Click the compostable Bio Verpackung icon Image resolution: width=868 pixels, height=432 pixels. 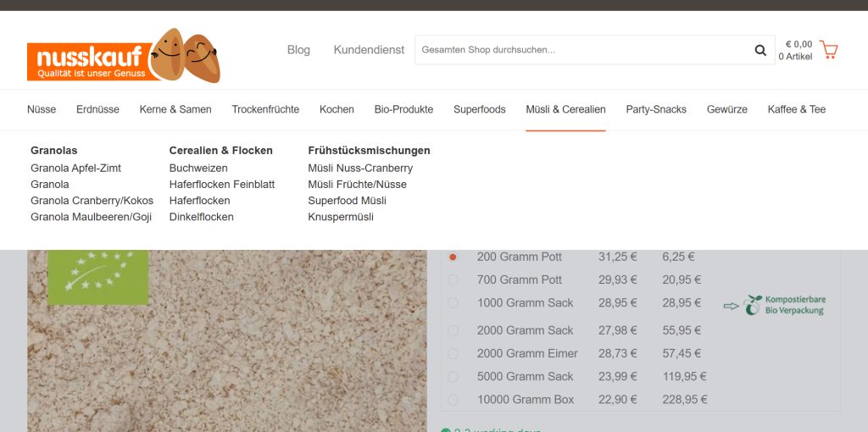(774, 305)
